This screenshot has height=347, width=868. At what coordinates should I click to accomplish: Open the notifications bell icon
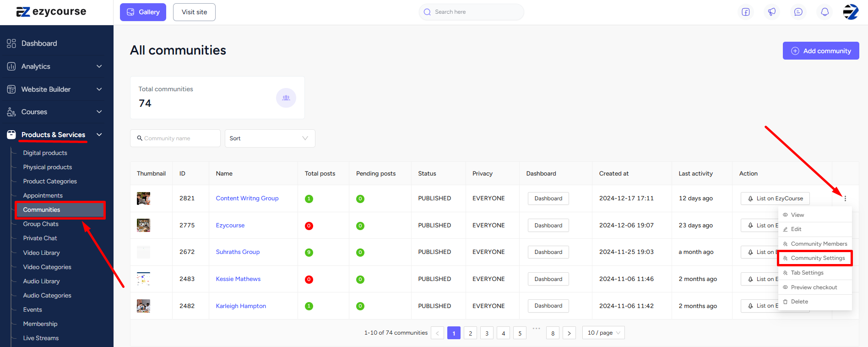click(825, 12)
